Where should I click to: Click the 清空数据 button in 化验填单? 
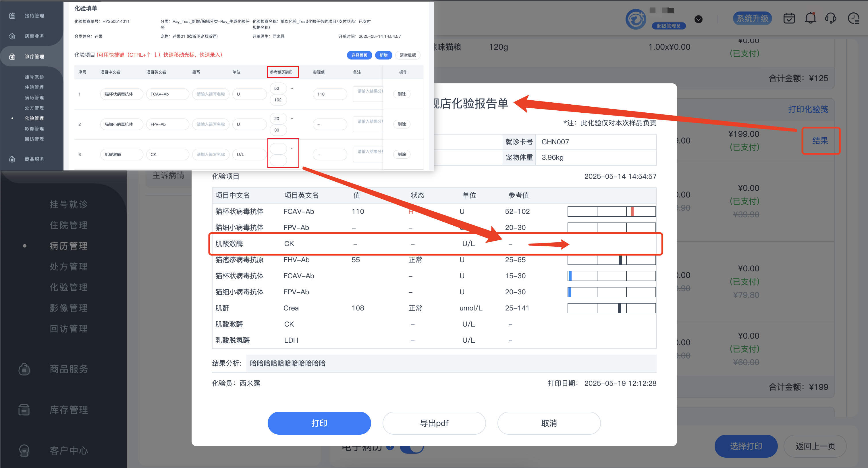coord(407,55)
